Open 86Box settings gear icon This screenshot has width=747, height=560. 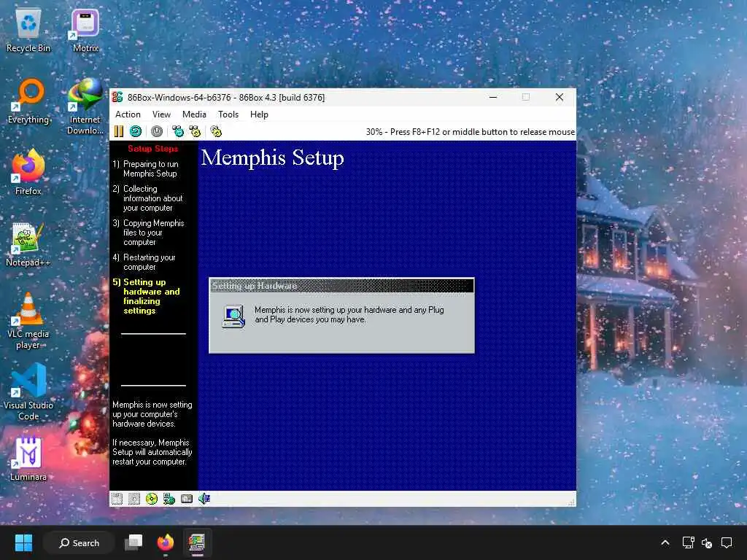(216, 131)
